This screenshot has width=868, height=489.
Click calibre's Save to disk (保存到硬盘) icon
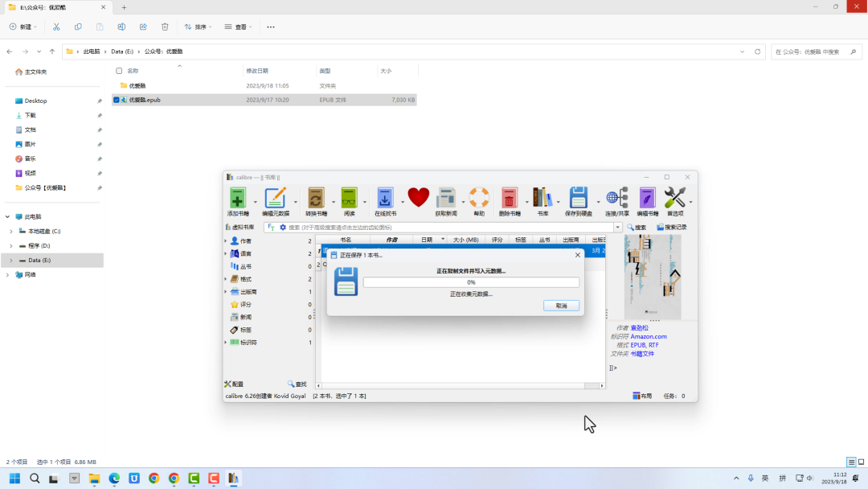[x=579, y=199]
